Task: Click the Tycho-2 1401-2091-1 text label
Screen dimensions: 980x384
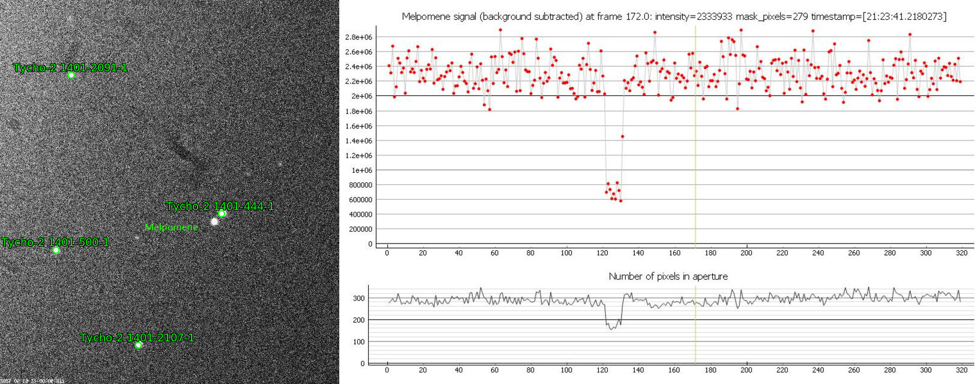Action: click(x=70, y=68)
